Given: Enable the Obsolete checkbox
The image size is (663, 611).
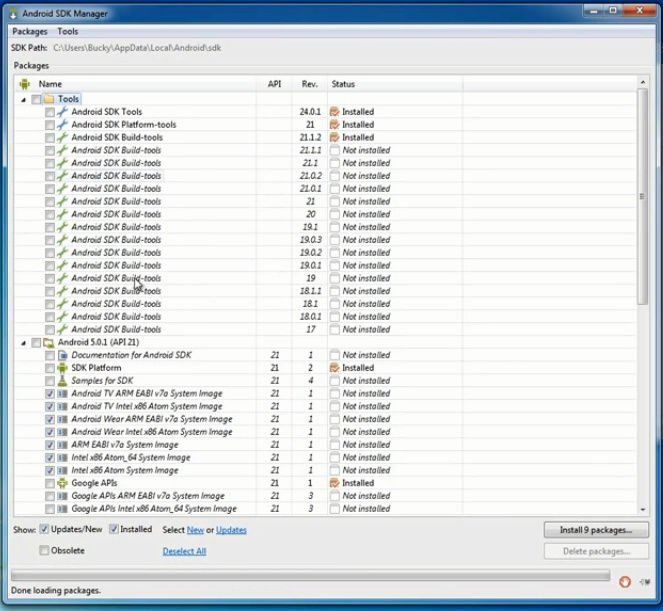Looking at the screenshot, I should [44, 551].
